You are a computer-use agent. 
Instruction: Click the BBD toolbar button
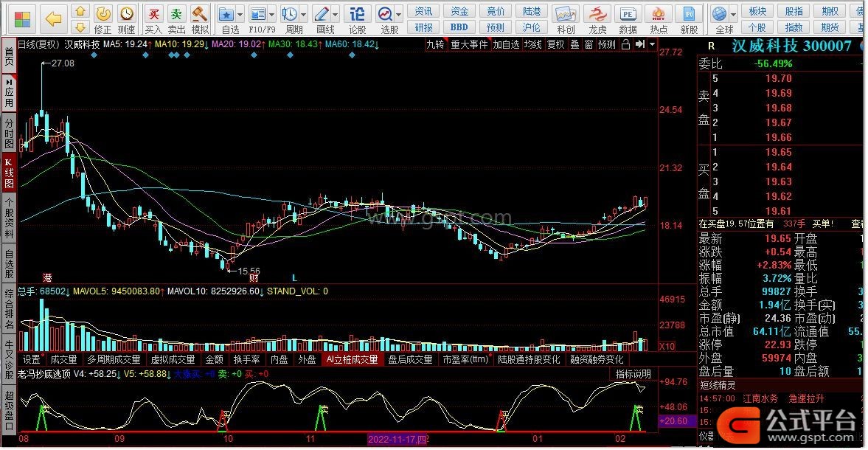(x=459, y=27)
